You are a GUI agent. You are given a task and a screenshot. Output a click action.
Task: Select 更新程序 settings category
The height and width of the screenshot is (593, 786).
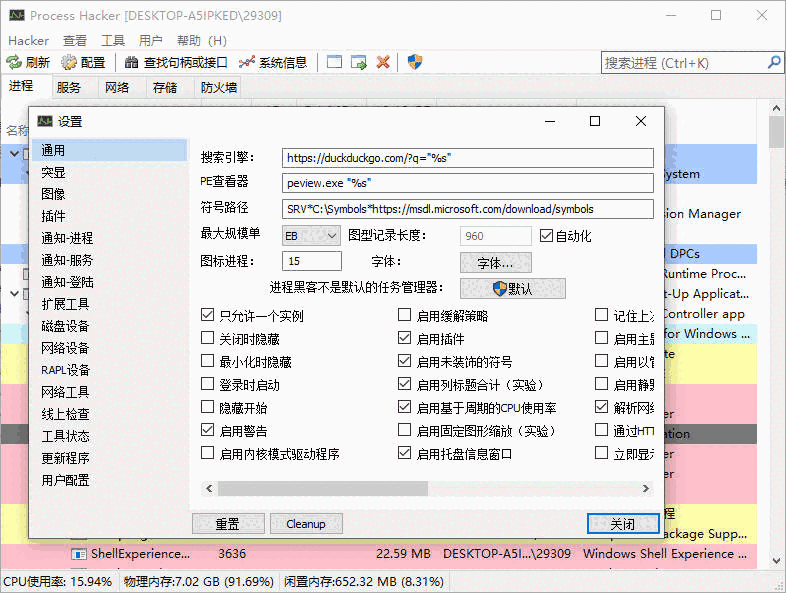109,458
